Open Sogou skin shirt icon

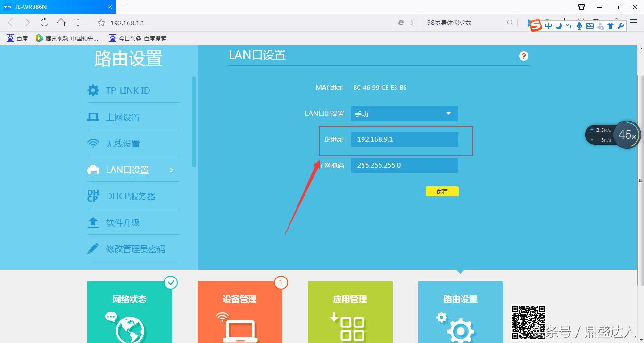[x=611, y=26]
